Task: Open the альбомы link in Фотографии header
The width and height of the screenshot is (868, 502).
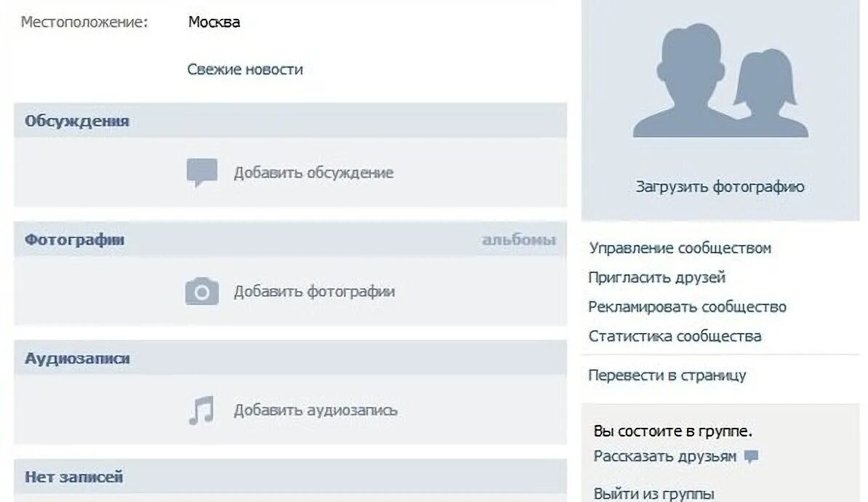Action: tap(519, 240)
